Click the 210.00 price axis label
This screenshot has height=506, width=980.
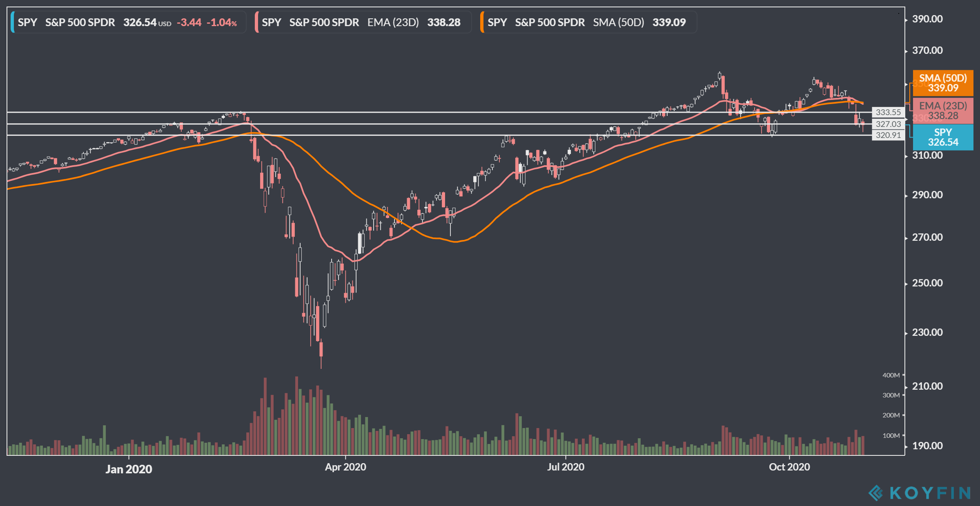tap(927, 386)
